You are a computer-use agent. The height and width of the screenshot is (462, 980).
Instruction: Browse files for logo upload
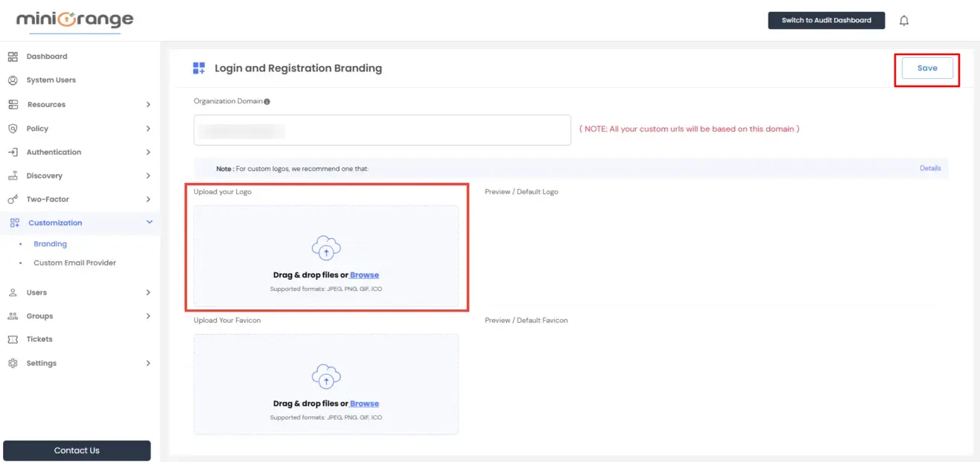pos(364,275)
